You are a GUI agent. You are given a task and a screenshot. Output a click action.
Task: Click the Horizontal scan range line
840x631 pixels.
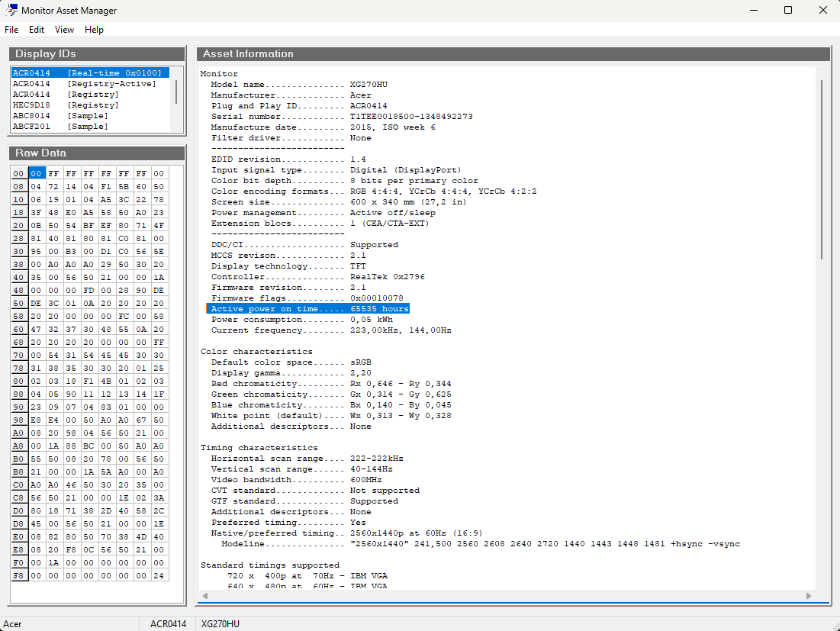(307, 459)
